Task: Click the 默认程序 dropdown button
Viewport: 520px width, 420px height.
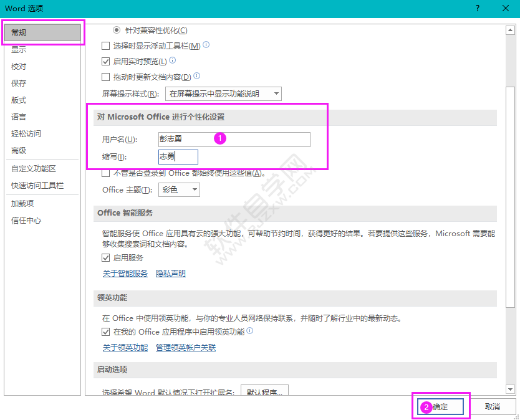Action: (266, 391)
